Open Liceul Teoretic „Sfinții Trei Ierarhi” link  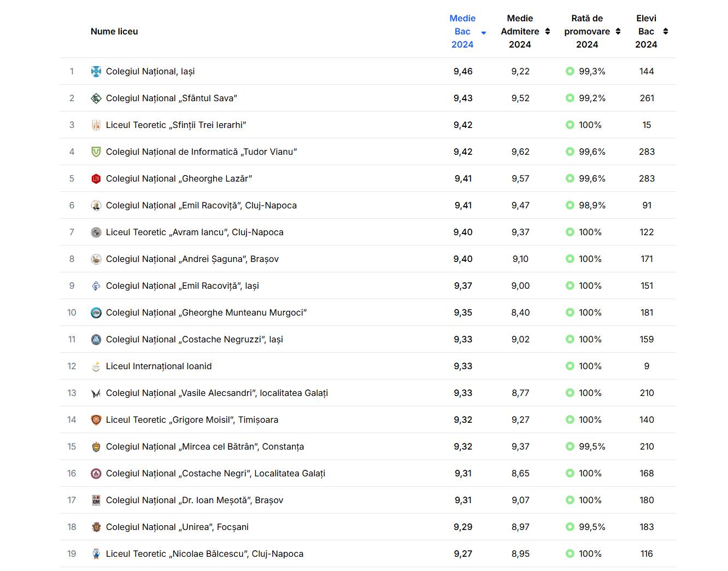pos(176,125)
